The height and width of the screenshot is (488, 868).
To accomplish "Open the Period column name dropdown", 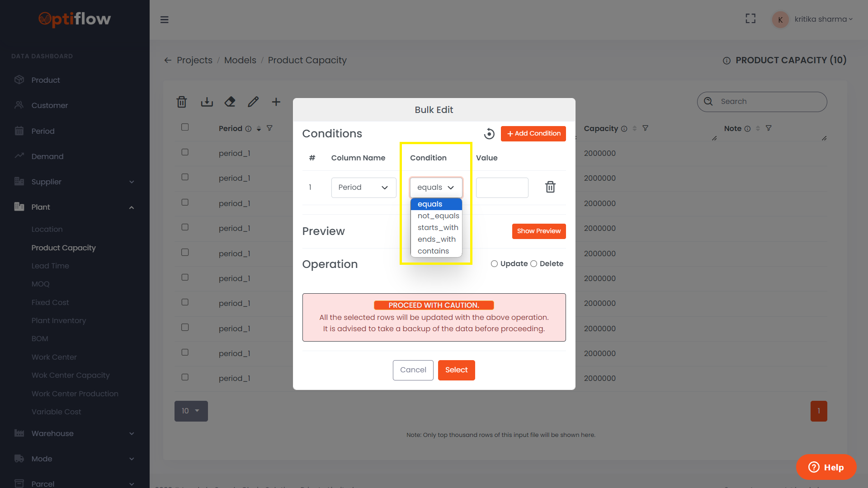I will pos(363,188).
